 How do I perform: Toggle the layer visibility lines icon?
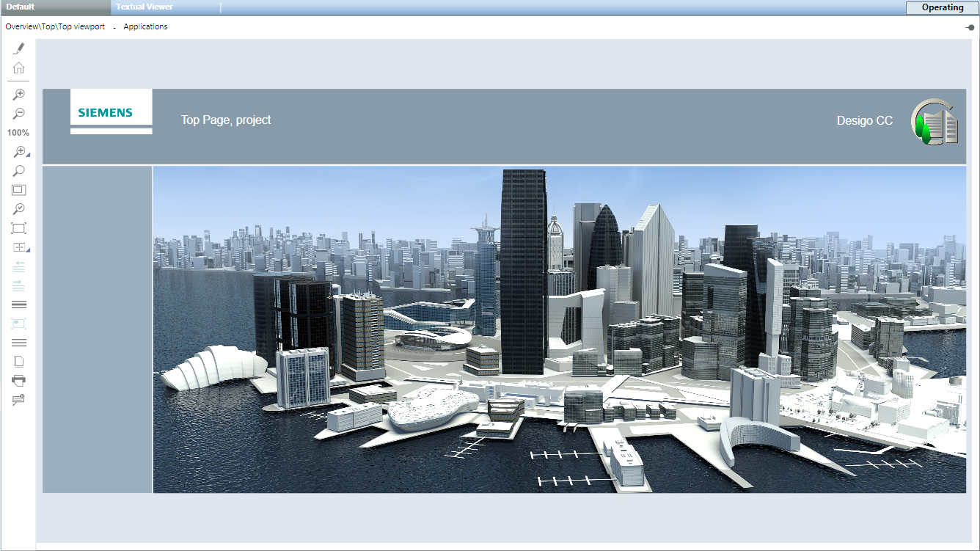18,304
